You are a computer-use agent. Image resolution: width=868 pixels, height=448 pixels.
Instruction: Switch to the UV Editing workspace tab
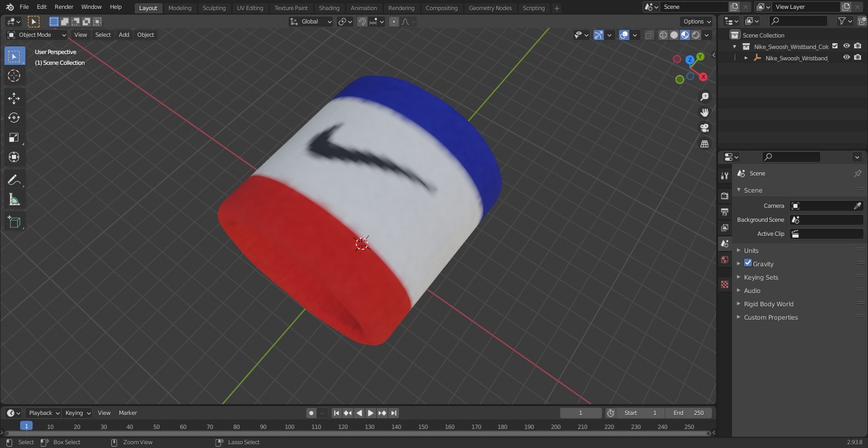[x=250, y=8]
